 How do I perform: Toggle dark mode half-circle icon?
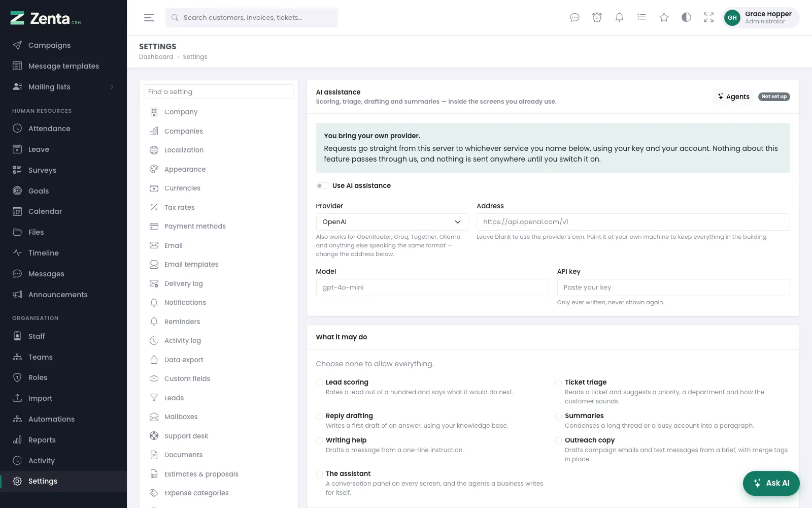[686, 18]
